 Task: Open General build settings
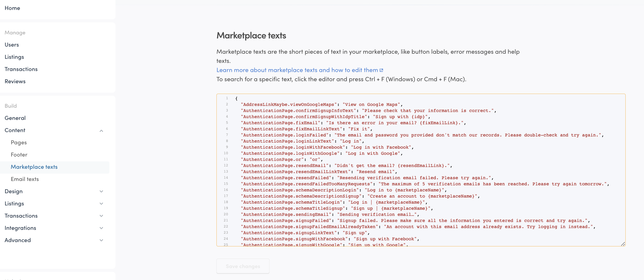click(15, 118)
